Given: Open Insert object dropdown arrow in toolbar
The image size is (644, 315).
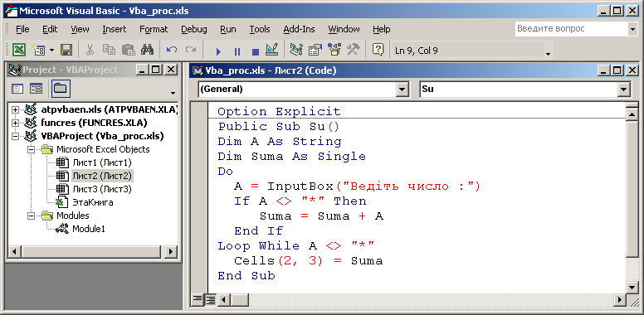Looking at the screenshot, I should 51,51.
